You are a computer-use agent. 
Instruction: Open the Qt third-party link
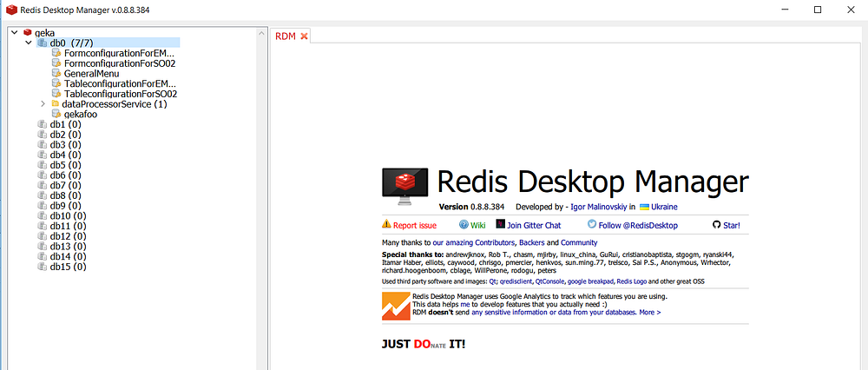coord(493,281)
